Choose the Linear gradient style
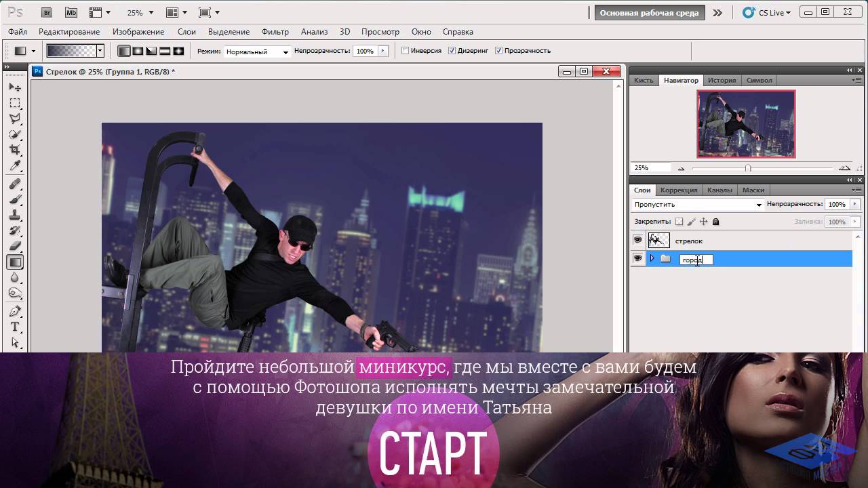The image size is (868, 488). tap(124, 51)
